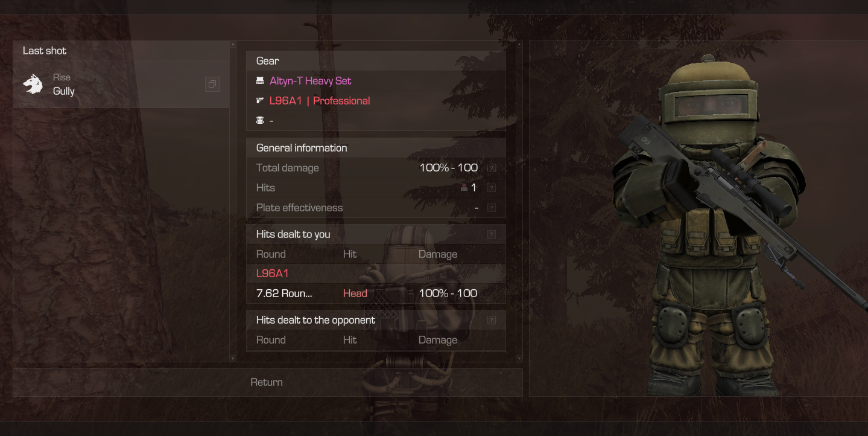This screenshot has width=868, height=436.
Task: Select the 7.62 Round Head hit row
Action: point(376,293)
